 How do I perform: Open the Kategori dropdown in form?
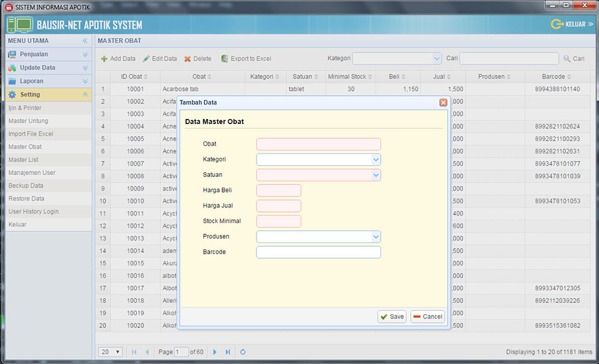376,160
